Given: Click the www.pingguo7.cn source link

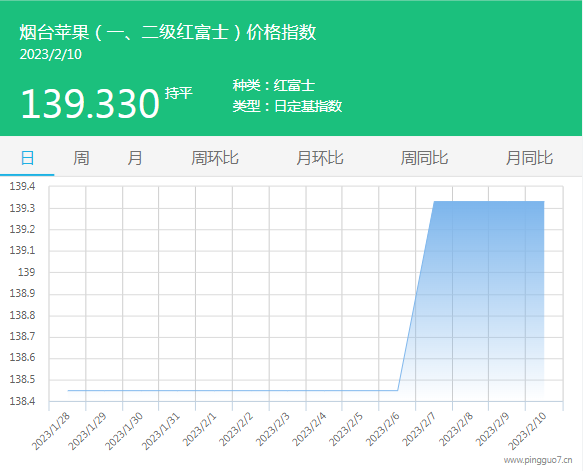Looking at the screenshot, I should coord(538,460).
